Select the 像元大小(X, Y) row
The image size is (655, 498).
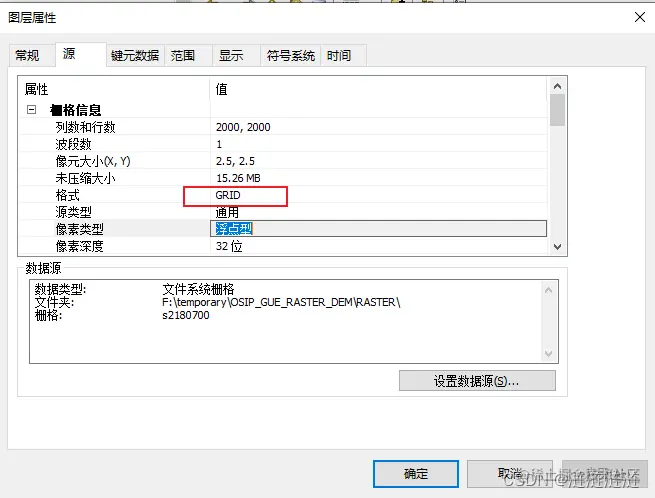283,161
